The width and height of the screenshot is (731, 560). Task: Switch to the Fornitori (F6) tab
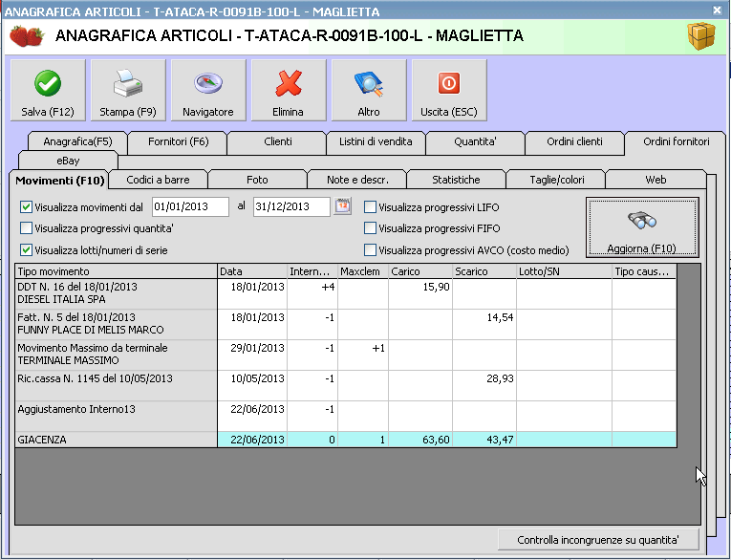click(178, 141)
